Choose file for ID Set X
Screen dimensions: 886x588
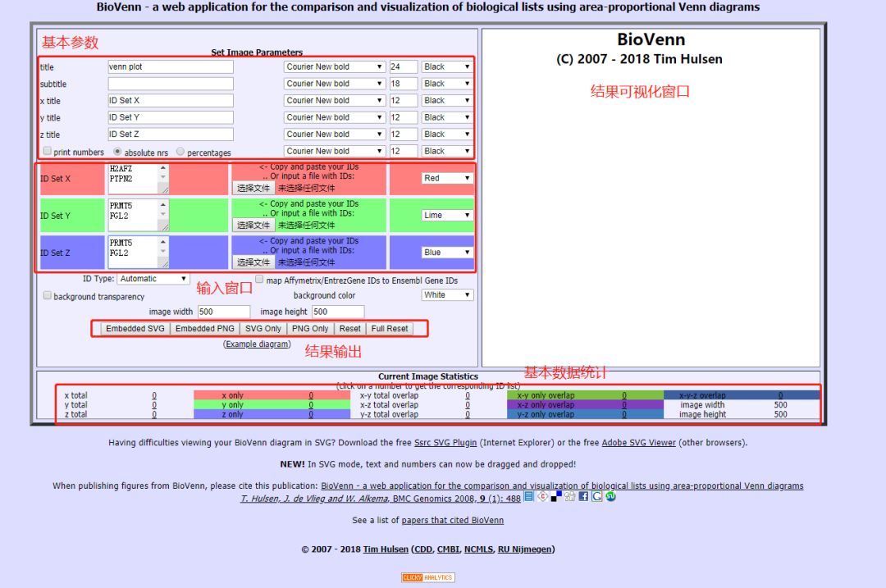pos(253,188)
